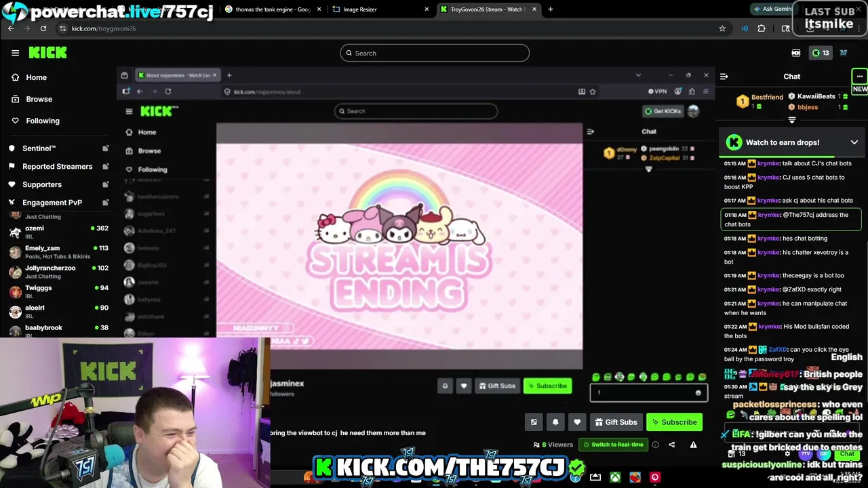Open the stream info circle icon
Screen dimensions: 868x488
click(x=655, y=445)
